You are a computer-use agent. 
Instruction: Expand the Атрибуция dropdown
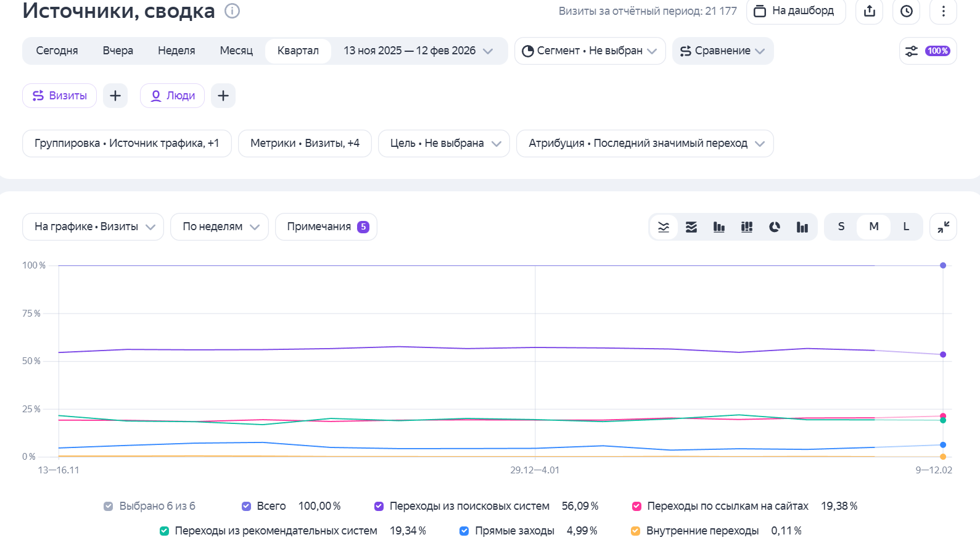pos(644,143)
